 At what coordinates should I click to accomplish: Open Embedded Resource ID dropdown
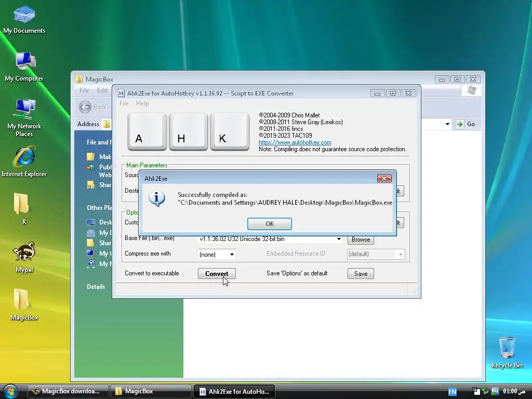tap(401, 254)
